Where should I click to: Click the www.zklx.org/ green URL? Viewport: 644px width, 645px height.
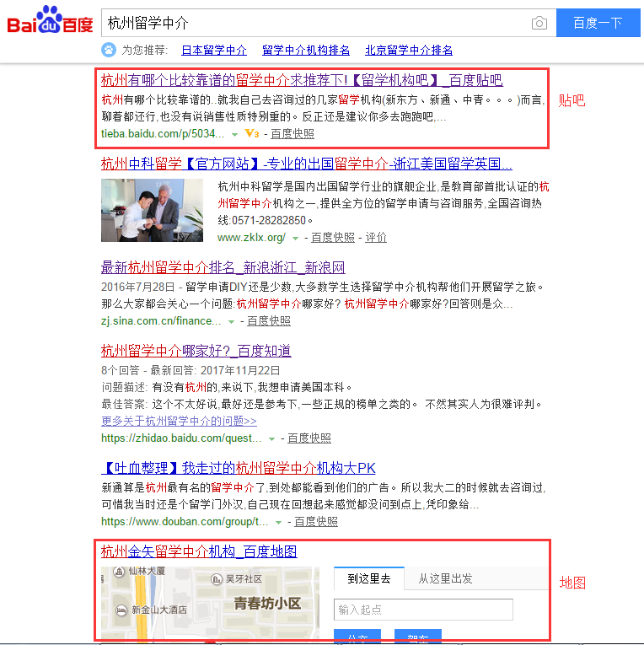(251, 238)
